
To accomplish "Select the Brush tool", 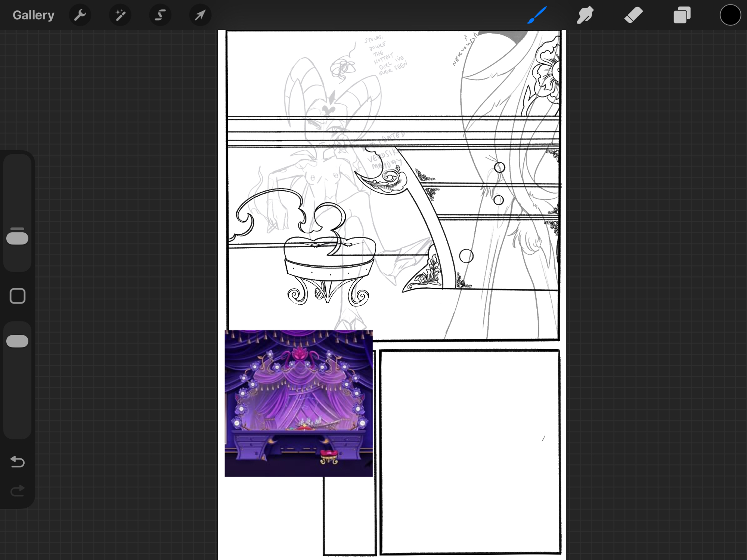I will [537, 15].
